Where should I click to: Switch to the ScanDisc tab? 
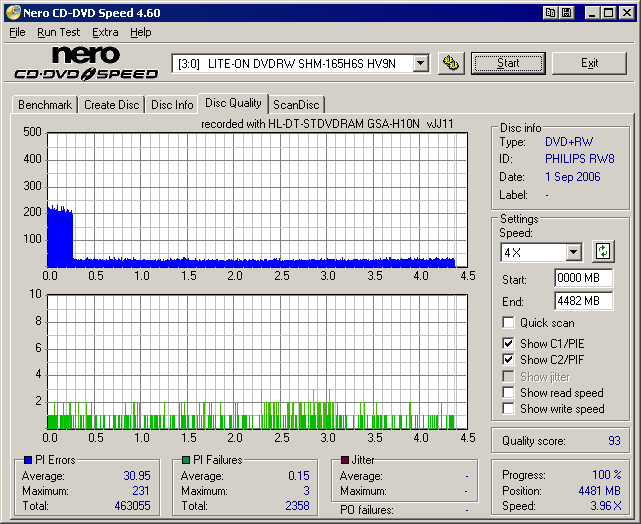(x=297, y=105)
